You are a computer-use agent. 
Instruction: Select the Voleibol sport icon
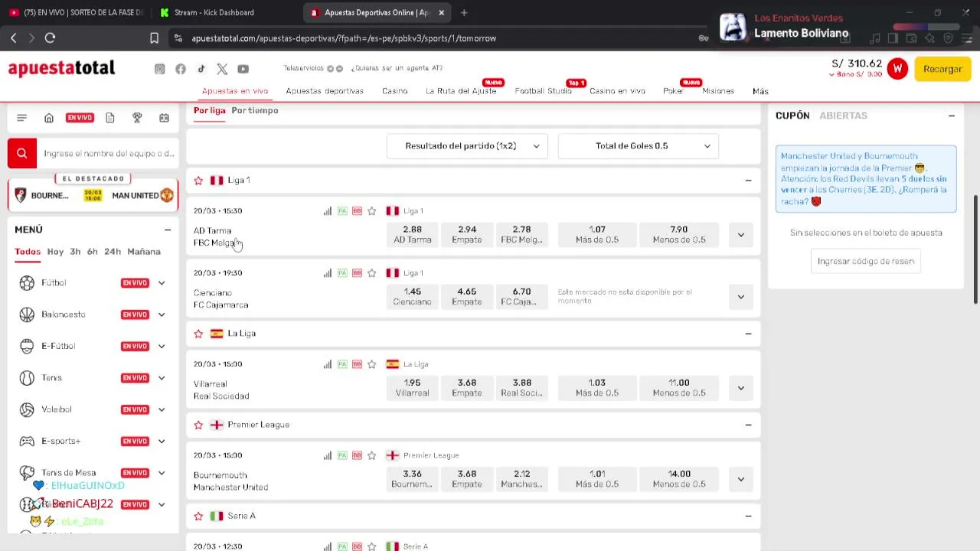28,409
